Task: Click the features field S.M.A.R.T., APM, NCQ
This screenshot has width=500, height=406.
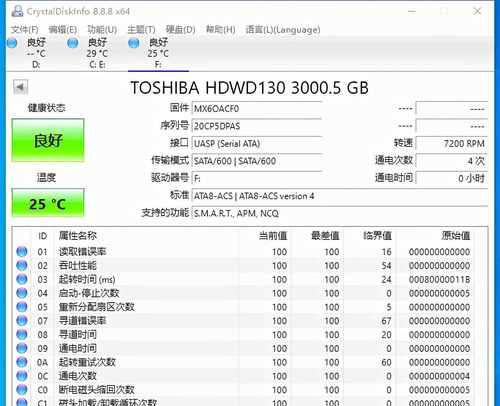Action: pyautogui.click(x=340, y=213)
